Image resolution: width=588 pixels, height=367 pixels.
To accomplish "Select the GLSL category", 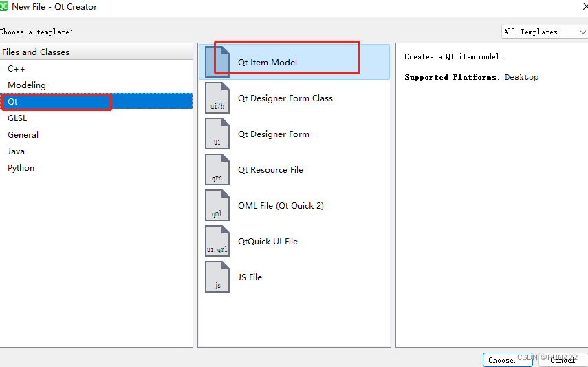I will [x=96, y=118].
